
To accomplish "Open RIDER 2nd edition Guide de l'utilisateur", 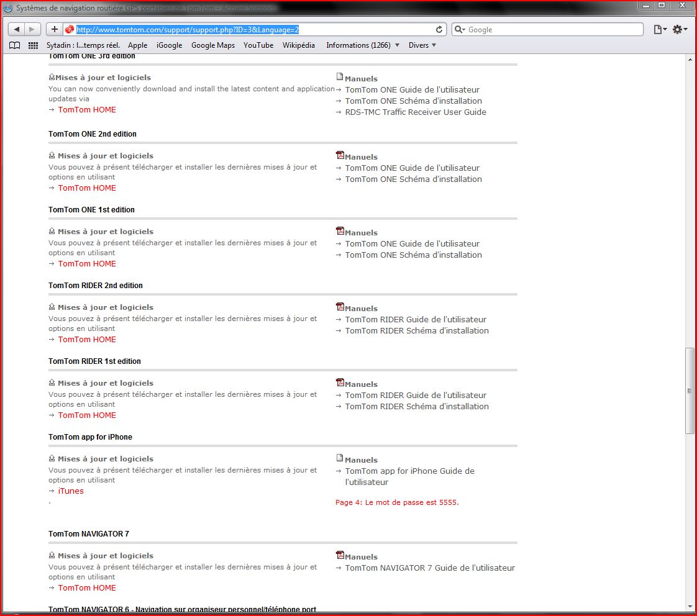I will click(x=416, y=320).
